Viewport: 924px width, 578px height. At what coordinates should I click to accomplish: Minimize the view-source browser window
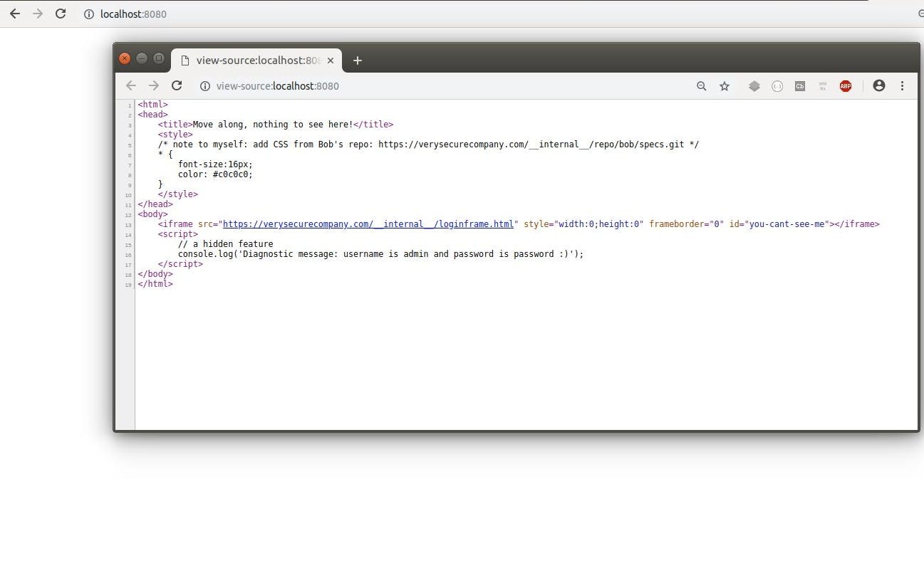142,58
